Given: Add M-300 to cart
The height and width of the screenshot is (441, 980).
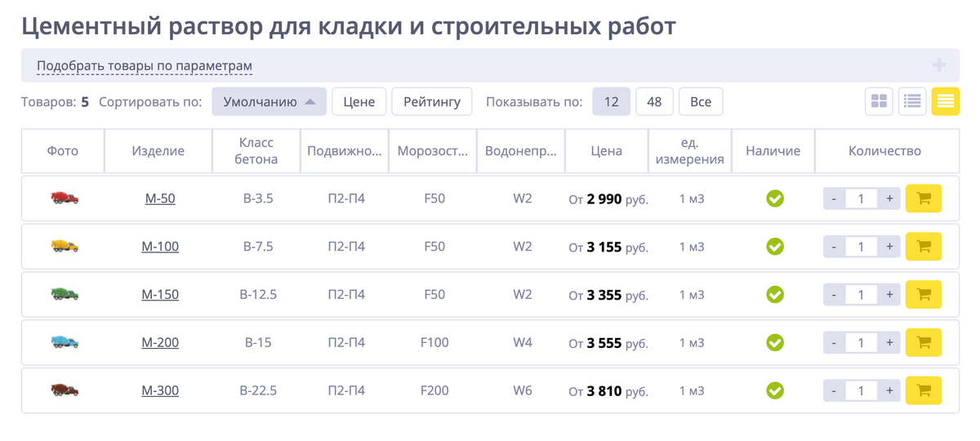Looking at the screenshot, I should click(924, 390).
